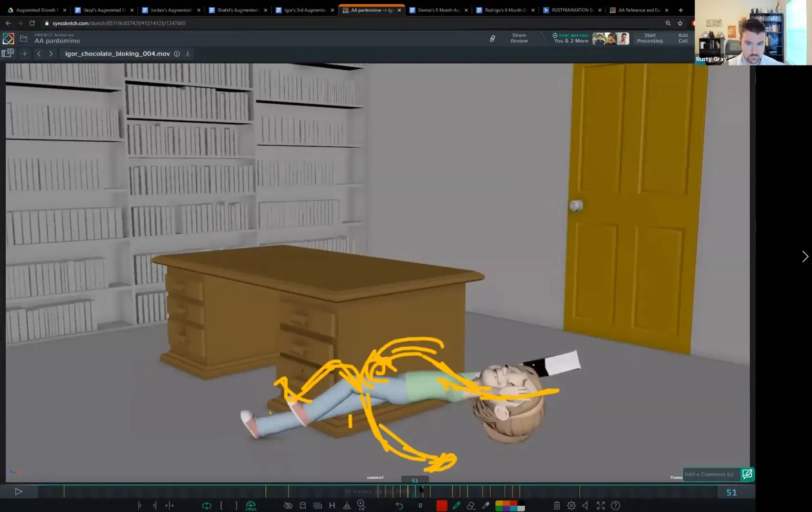Go to previous item arrow

point(39,53)
